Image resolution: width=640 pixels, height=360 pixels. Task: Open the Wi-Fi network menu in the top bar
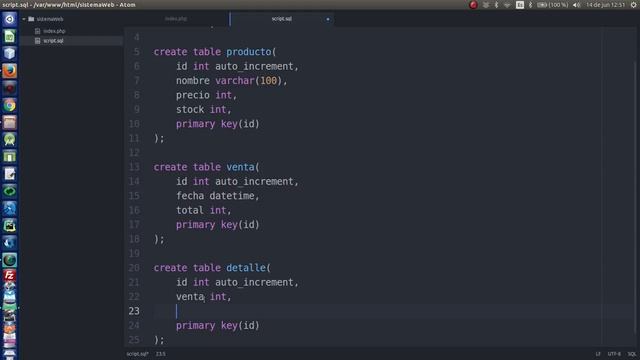[x=507, y=5]
